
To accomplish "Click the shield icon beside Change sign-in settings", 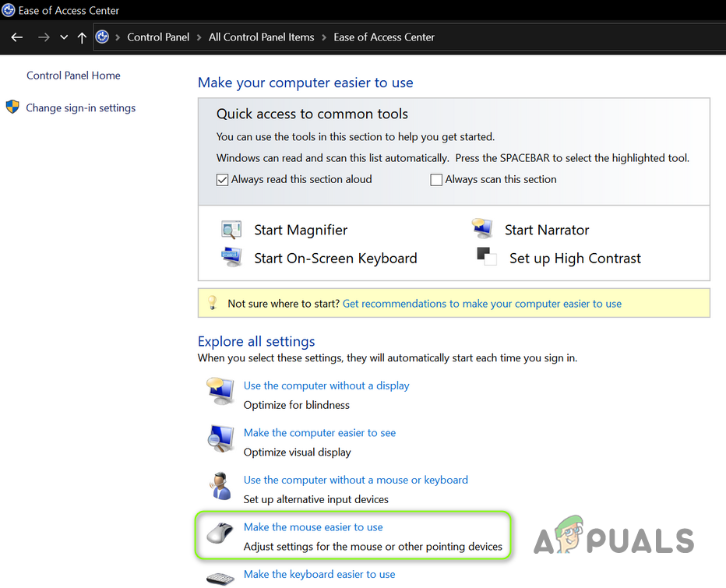I will click(x=12, y=107).
